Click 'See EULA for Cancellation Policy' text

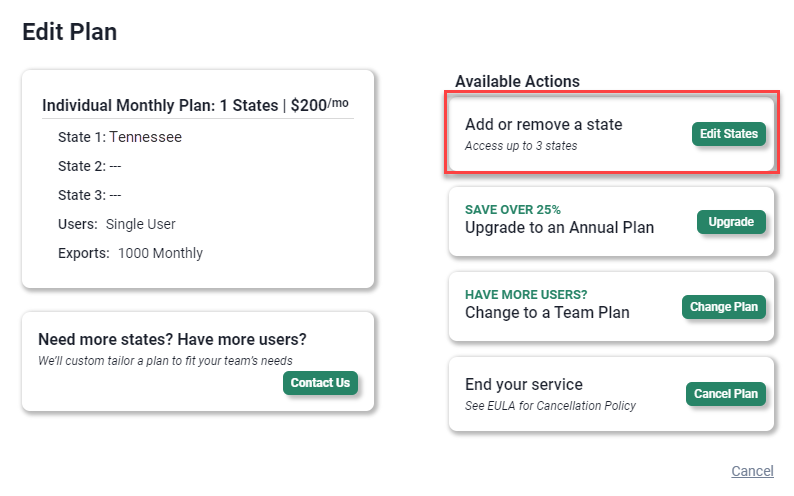(550, 406)
